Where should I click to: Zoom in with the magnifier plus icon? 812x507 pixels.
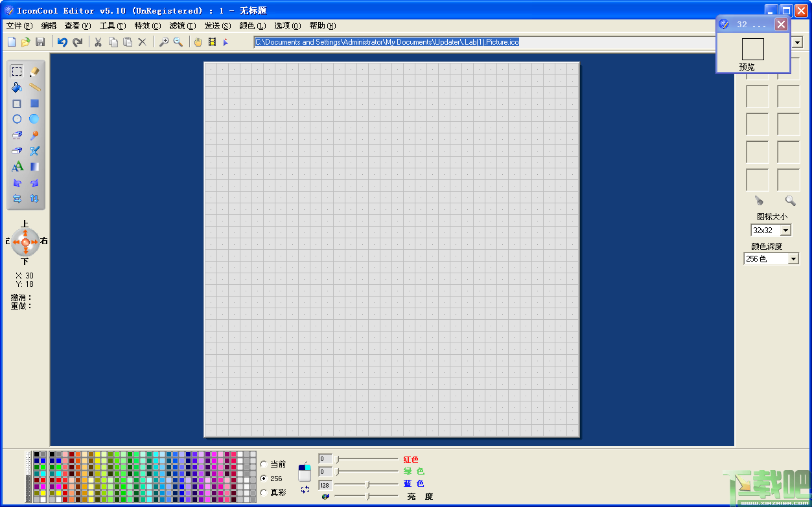pyautogui.click(x=164, y=42)
